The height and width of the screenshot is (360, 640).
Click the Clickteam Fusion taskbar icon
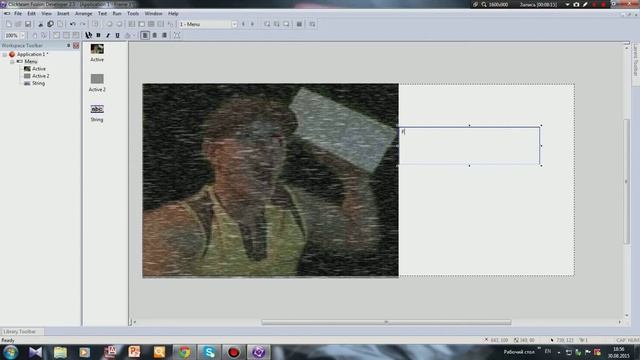coord(258,352)
